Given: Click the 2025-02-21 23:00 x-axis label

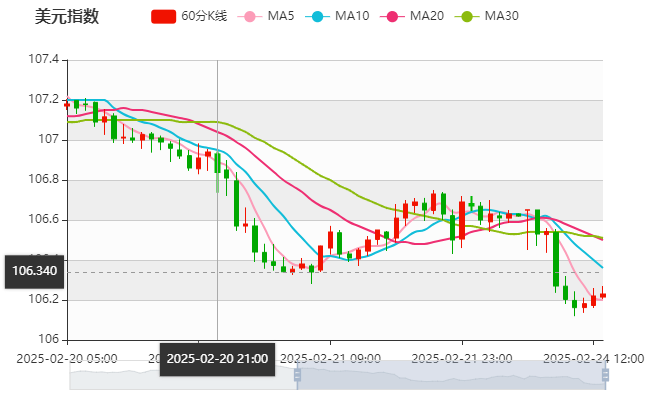Looking at the screenshot, I should (x=461, y=359).
